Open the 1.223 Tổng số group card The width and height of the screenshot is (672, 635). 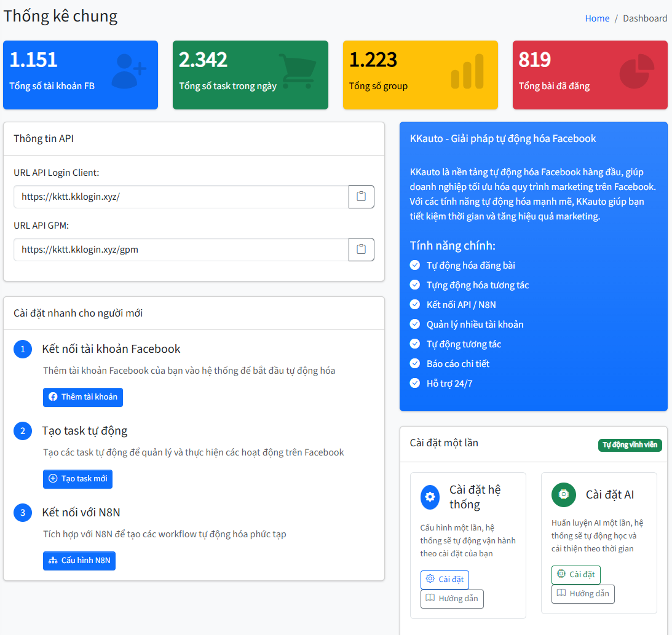point(421,75)
